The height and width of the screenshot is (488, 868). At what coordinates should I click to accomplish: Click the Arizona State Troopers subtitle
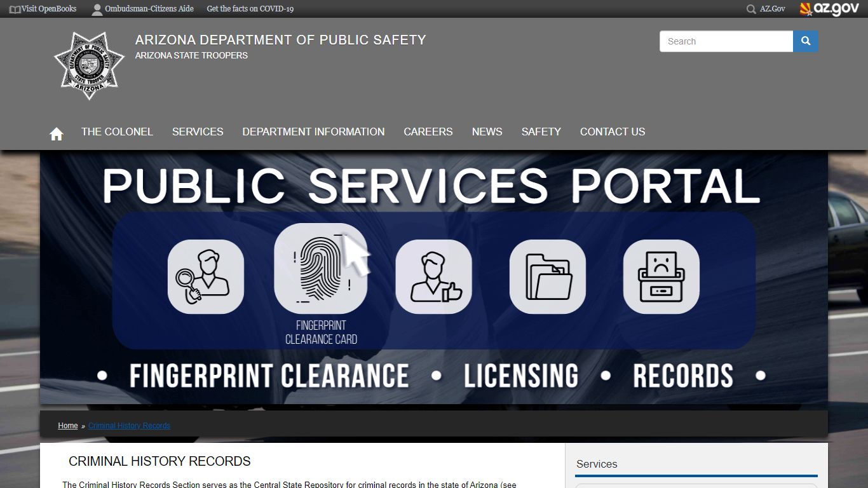(191, 55)
